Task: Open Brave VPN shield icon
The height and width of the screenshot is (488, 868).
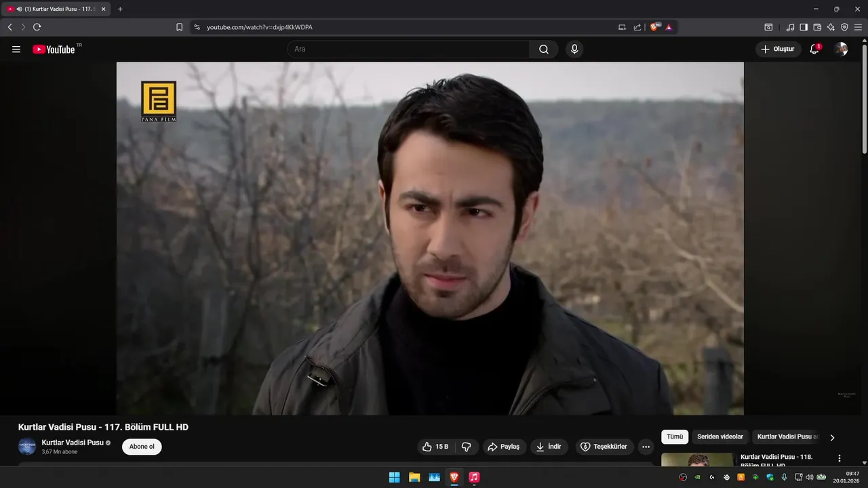Action: pos(844,27)
